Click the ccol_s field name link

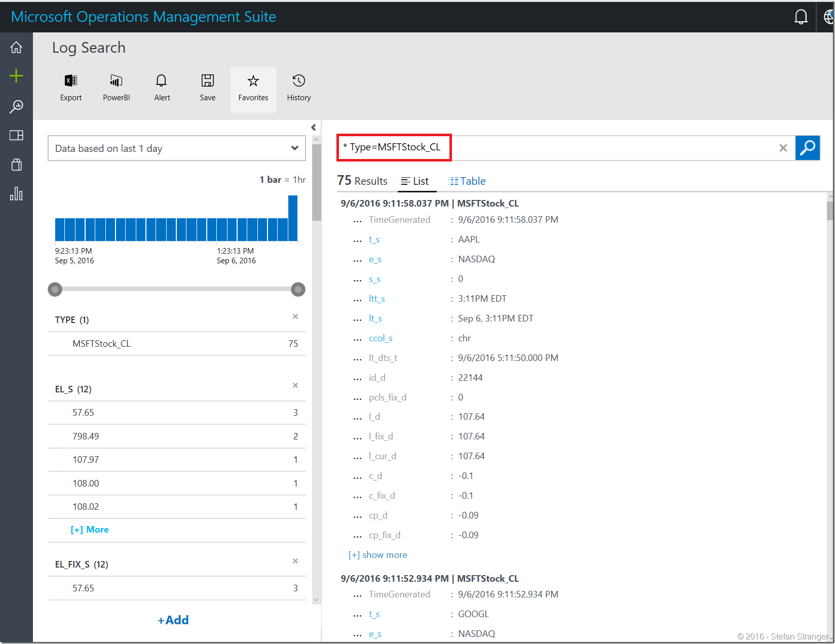(x=381, y=338)
